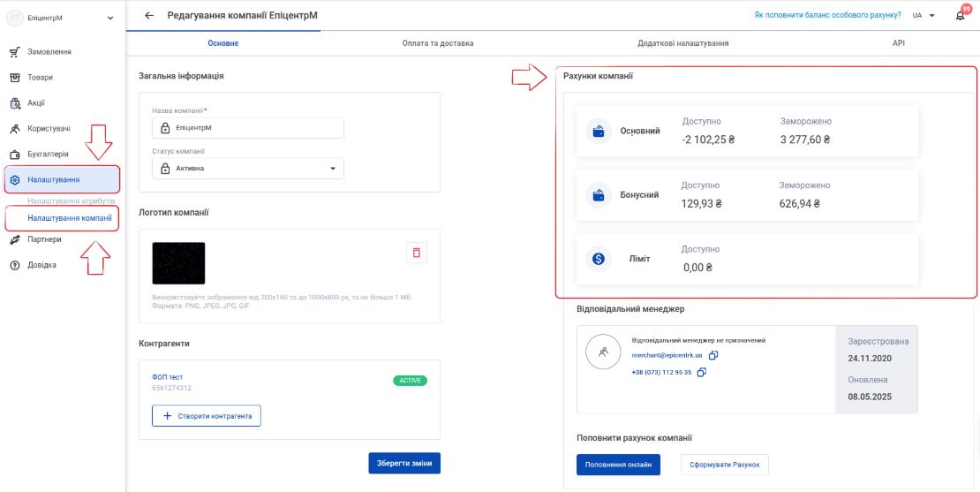Click the Акції icon in the sidebar
Viewport: 980px width, 492px height.
click(x=16, y=103)
